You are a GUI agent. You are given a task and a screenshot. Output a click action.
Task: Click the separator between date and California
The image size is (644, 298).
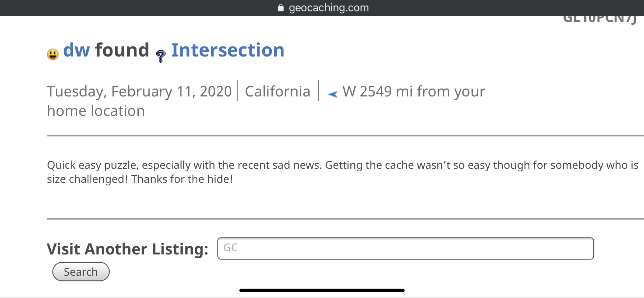tap(238, 91)
